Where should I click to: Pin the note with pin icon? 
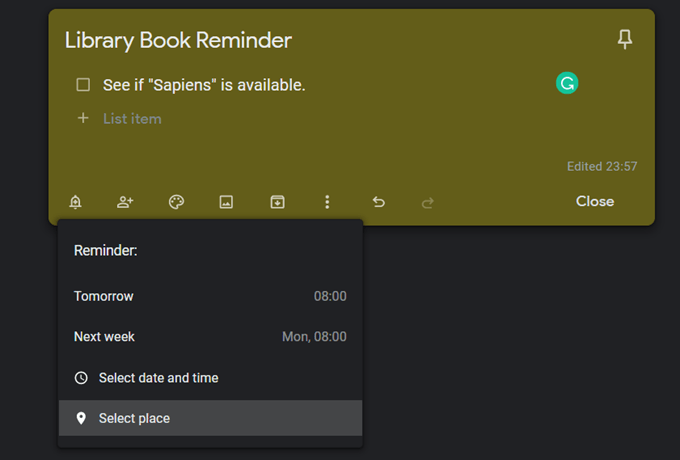pyautogui.click(x=625, y=39)
